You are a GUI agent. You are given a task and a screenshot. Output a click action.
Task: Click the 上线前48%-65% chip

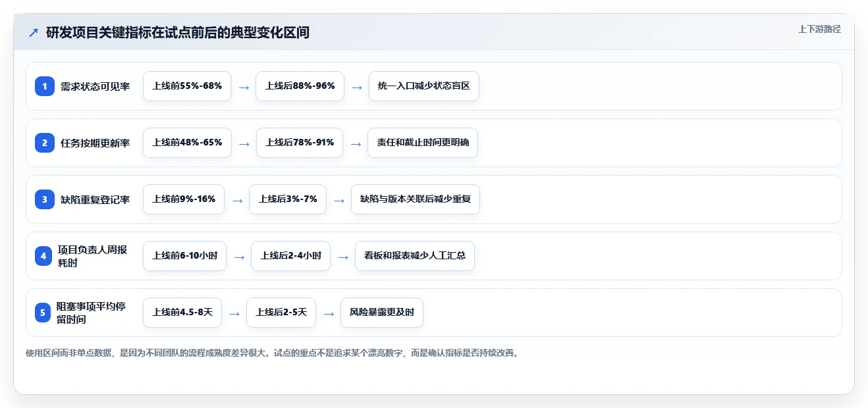pos(187,143)
